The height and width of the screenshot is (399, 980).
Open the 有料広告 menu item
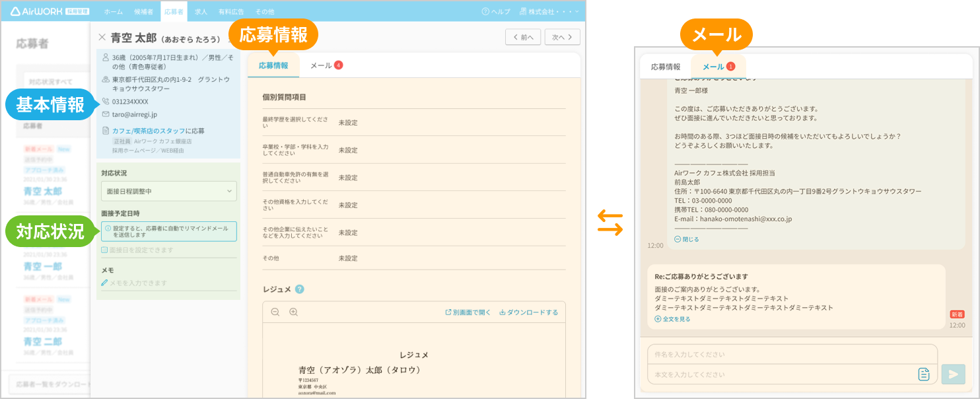tap(231, 12)
